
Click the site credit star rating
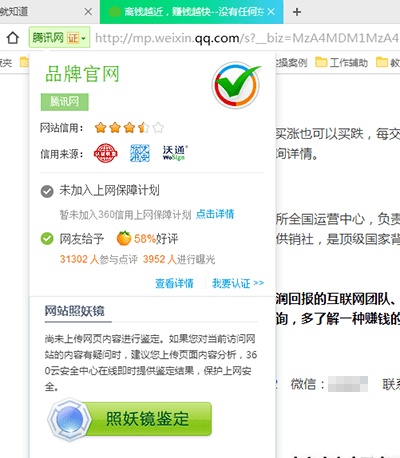click(129, 127)
